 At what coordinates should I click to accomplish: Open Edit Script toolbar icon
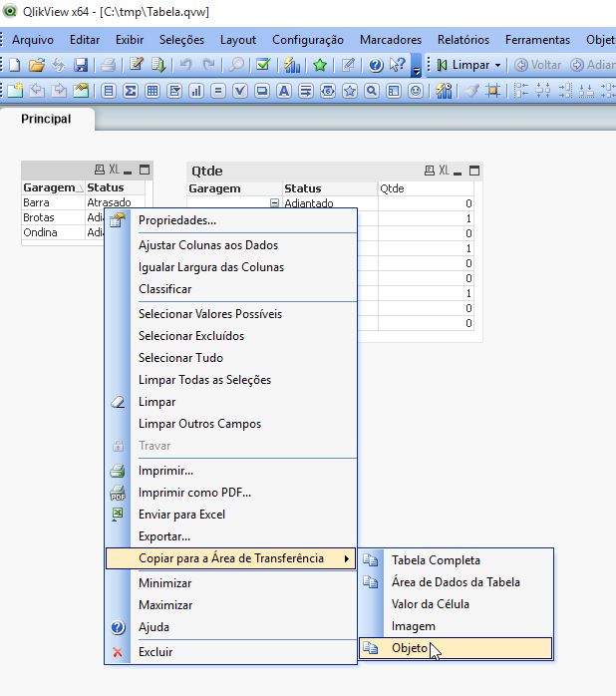pos(137,65)
